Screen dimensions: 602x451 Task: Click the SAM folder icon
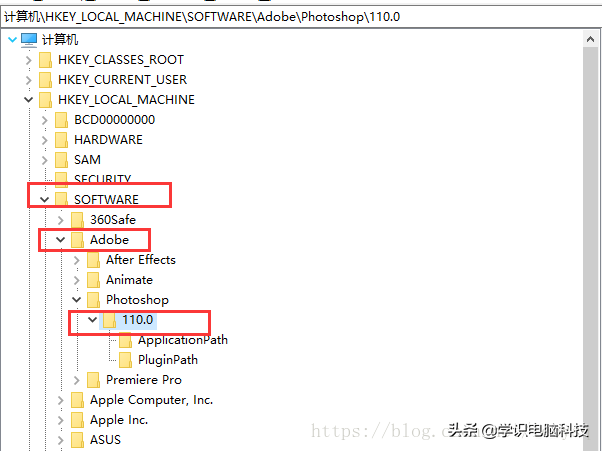(61, 160)
